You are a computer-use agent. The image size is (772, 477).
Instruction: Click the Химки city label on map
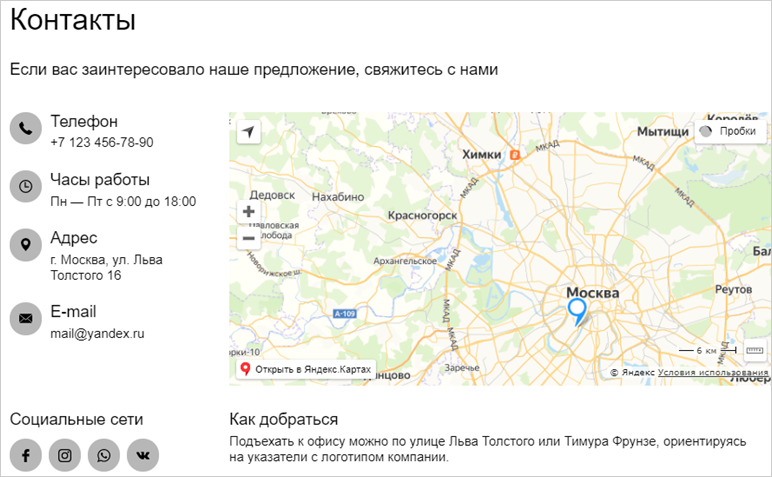click(x=482, y=154)
